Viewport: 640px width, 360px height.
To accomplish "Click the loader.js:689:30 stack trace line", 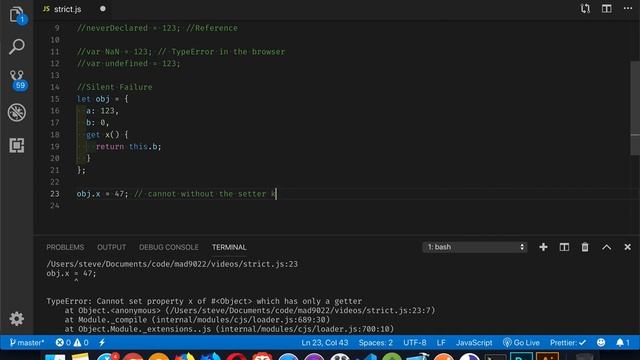I will pos(197,320).
